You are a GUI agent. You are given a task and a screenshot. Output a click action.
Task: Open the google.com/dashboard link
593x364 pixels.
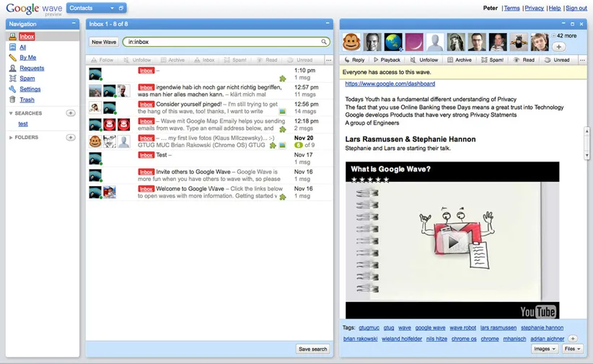click(390, 84)
